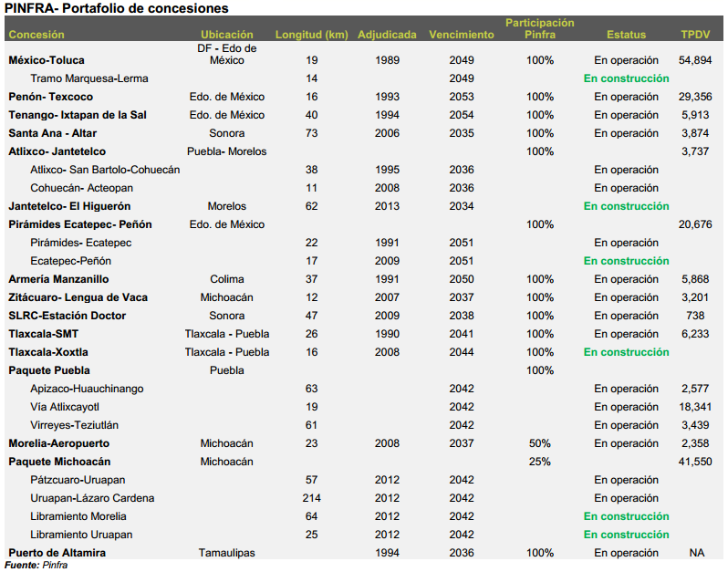
Task: Click the length value 73
Action: tap(311, 133)
